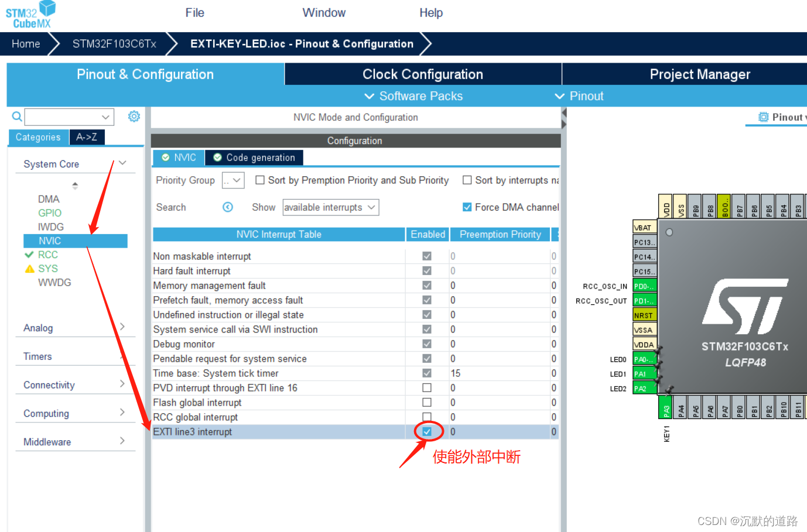Open the Show available interrupts dropdown

(x=331, y=207)
